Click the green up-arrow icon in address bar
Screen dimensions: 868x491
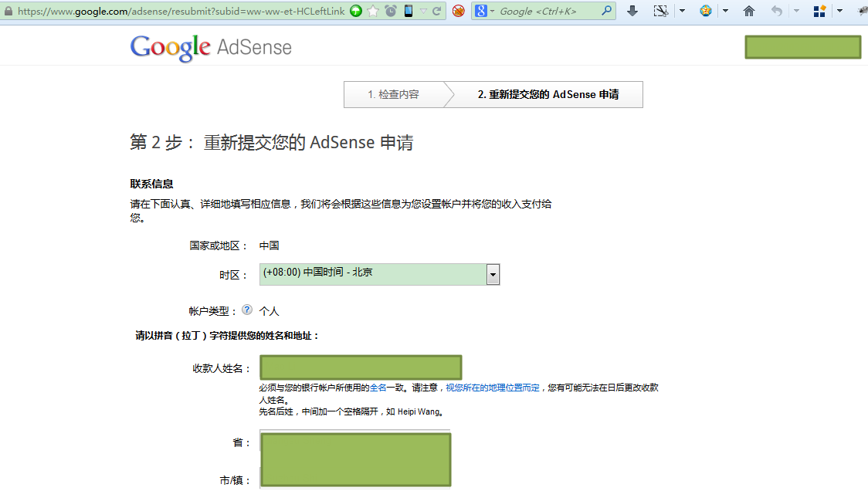pos(356,11)
